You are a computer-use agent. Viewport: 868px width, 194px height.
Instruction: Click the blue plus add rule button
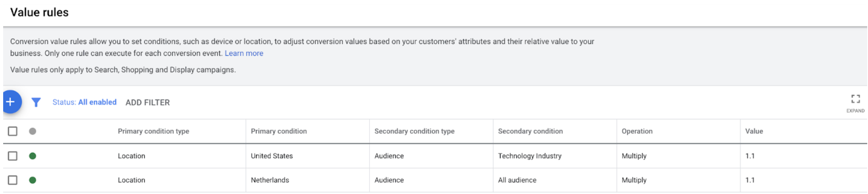[x=11, y=102]
